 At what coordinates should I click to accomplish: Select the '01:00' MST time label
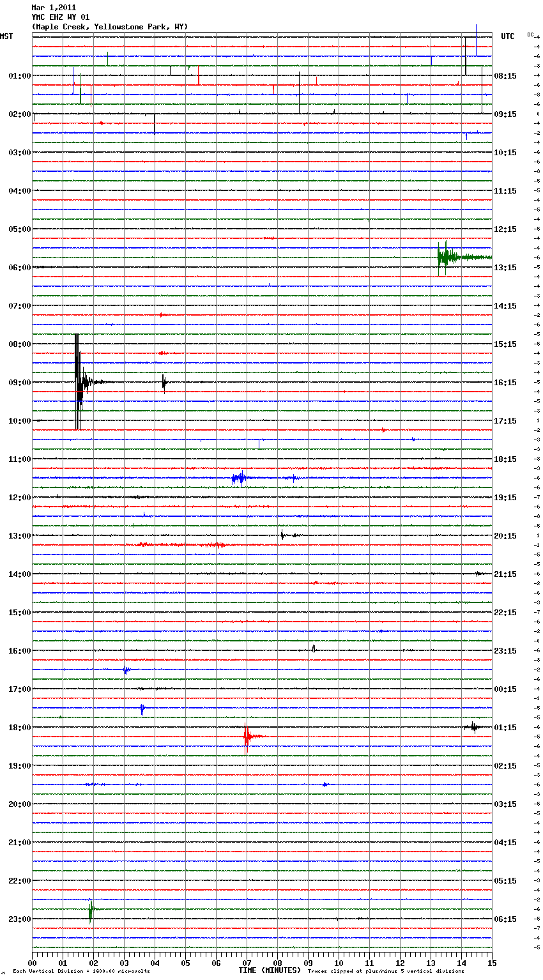point(20,75)
